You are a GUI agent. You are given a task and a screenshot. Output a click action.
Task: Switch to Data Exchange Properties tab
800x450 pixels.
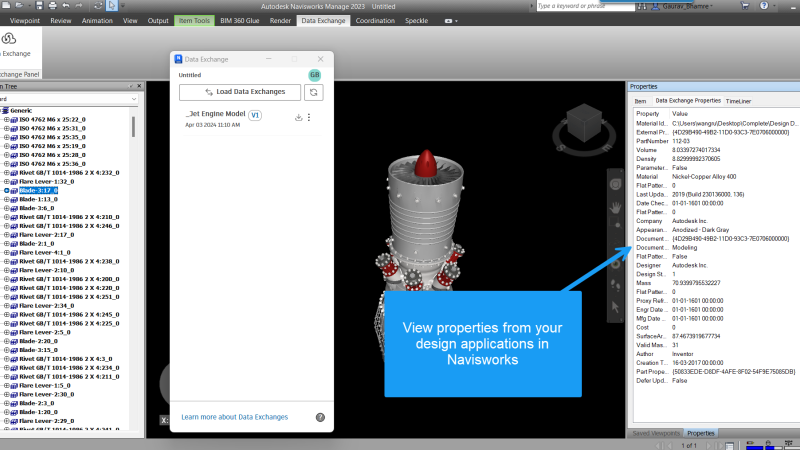click(x=688, y=101)
